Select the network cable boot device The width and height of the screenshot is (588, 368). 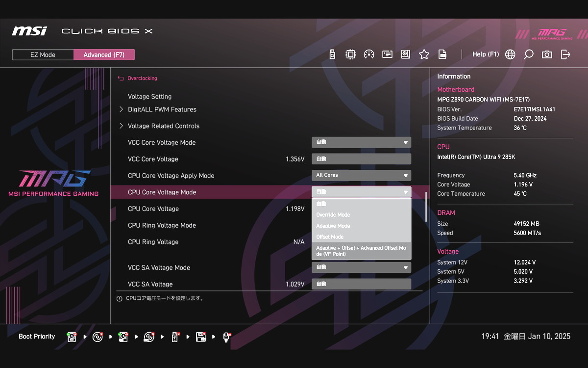pyautogui.click(x=226, y=337)
